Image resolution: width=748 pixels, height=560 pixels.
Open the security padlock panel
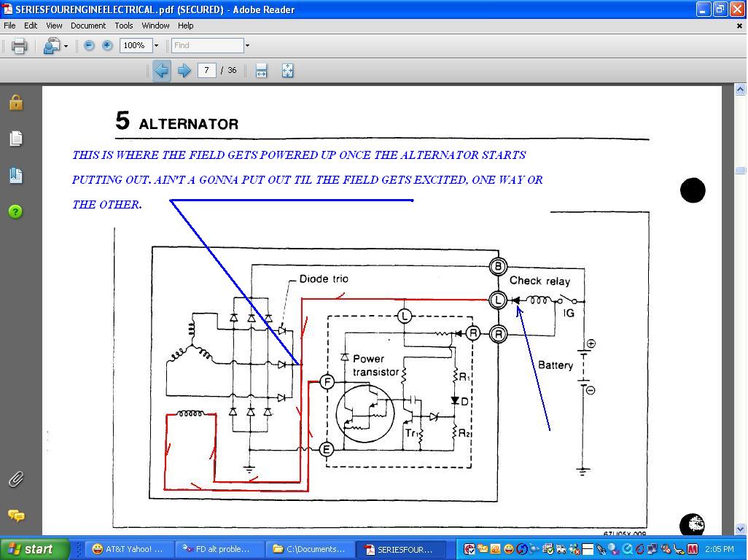pos(16,103)
